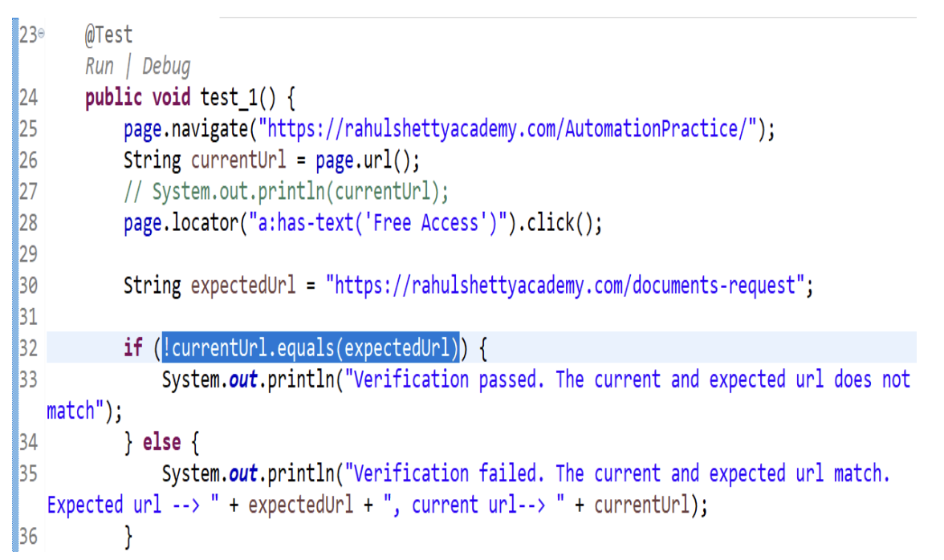Screen dimensions: 944x560
Task: Click the click() method call on line 28
Action: (564, 223)
